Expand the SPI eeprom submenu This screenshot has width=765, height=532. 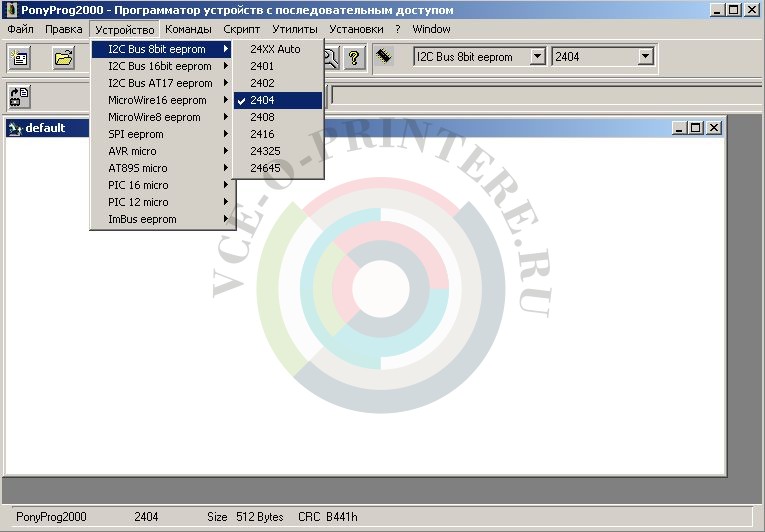(161, 134)
